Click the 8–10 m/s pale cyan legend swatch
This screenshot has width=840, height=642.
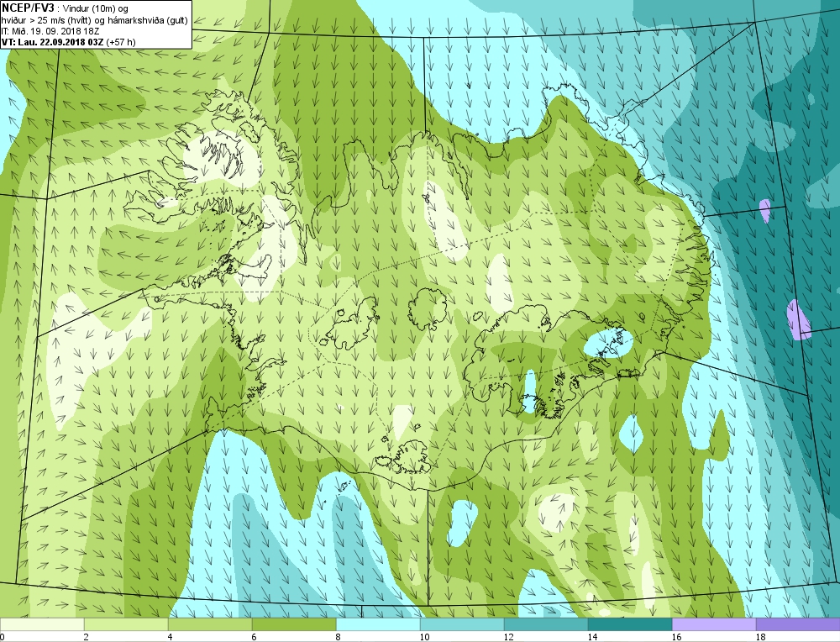378,624
